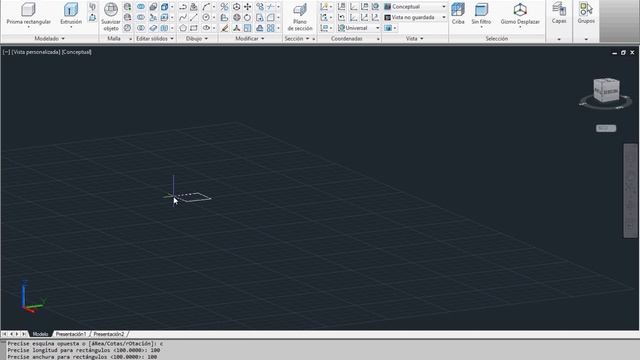Screen dimensions: 640x360
Task: Select the solid Union tool
Action: 141,7
